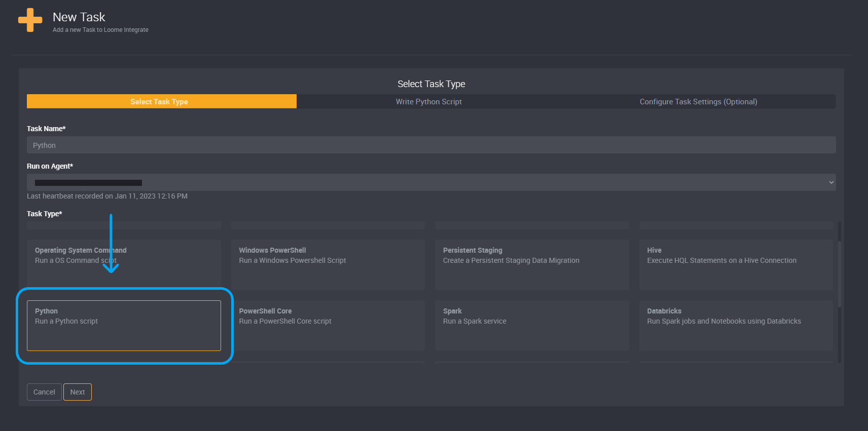Click the 'Run on Agent*' label
The height and width of the screenshot is (431, 868).
click(x=50, y=166)
